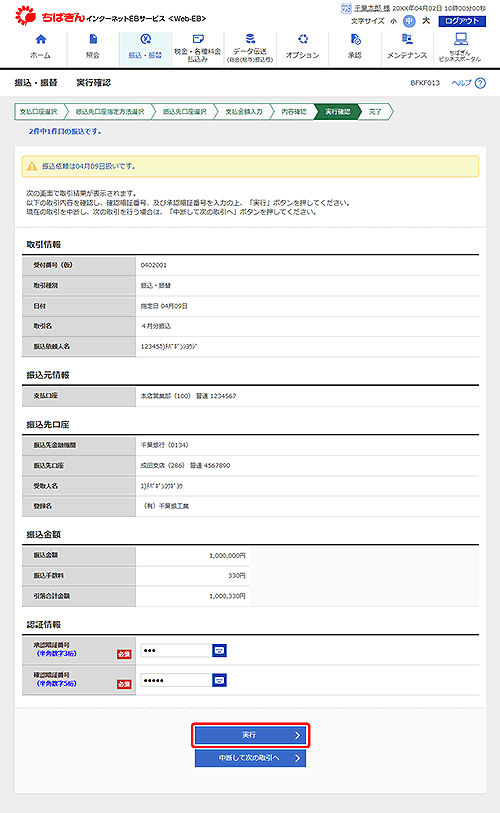
Task: Click the ログアウト button
Action: pyautogui.click(x=462, y=21)
